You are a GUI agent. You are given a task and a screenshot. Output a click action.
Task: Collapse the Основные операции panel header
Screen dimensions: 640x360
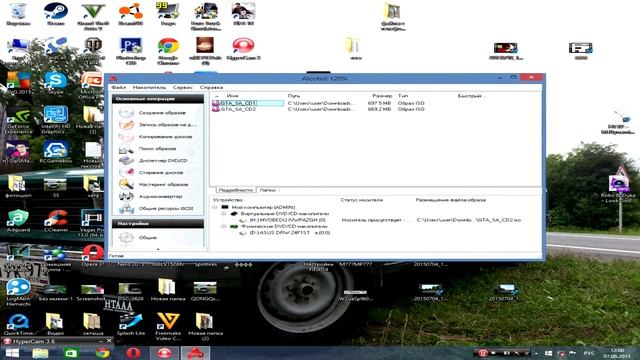click(x=158, y=99)
